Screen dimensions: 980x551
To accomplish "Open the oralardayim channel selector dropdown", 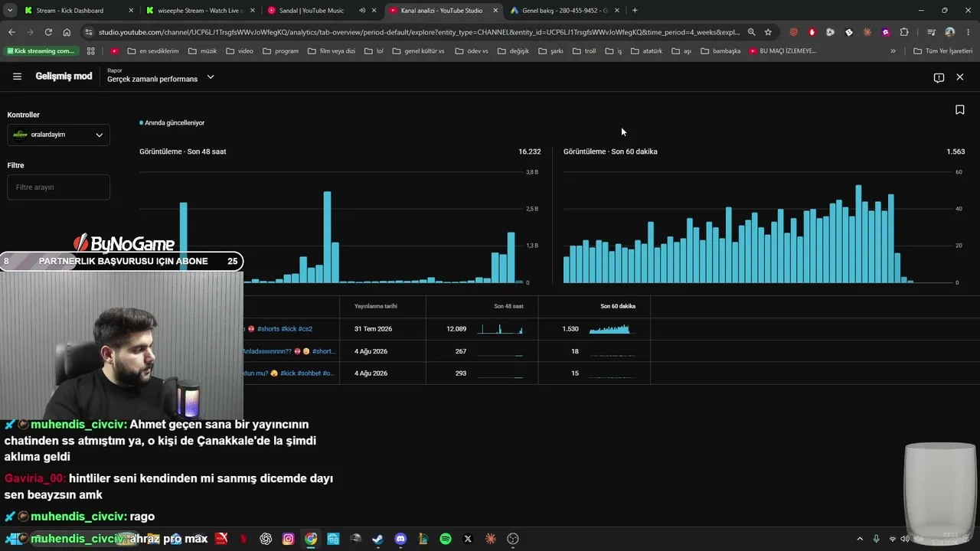I will pos(59,135).
